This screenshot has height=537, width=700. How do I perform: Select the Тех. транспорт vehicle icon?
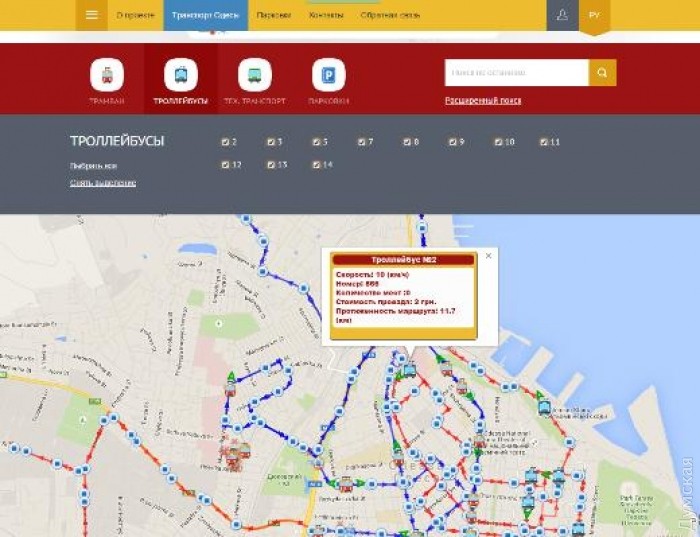click(x=254, y=75)
